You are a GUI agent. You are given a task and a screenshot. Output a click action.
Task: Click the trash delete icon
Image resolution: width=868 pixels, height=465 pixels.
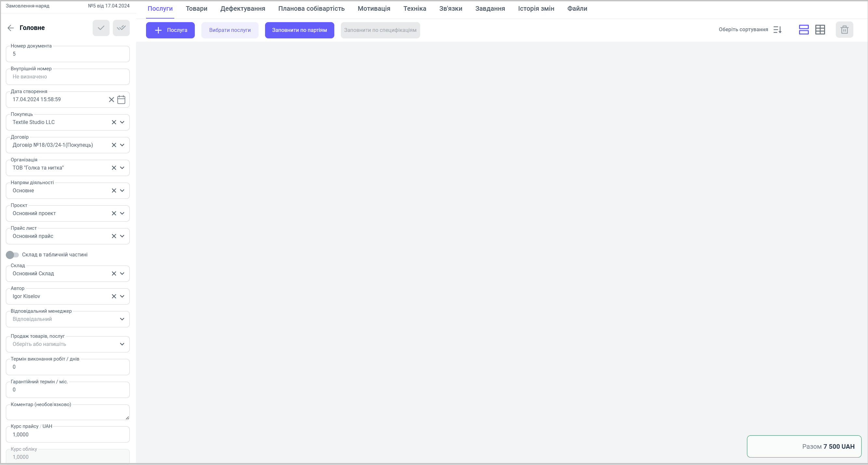pos(844,30)
